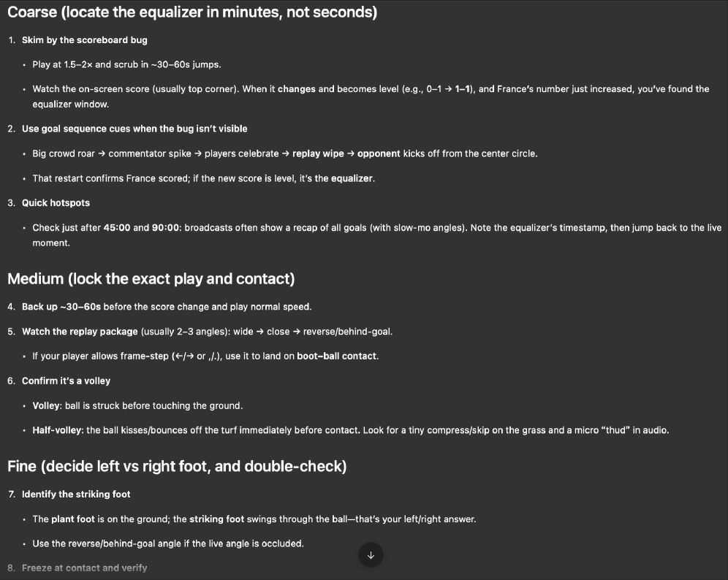Click the bold "90:00" timestamp text
Viewport: 728px width, 580px height.
click(165, 228)
